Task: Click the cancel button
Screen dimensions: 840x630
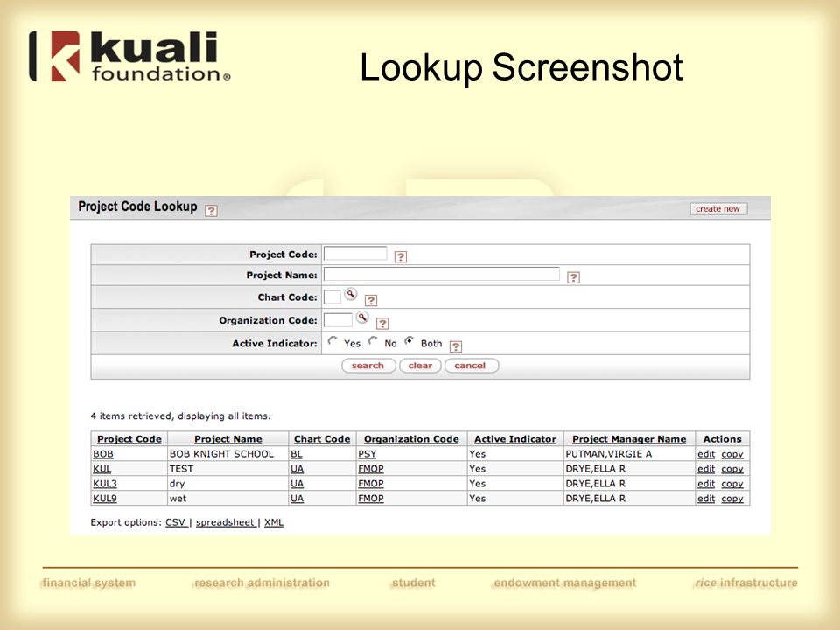Action: [471, 366]
